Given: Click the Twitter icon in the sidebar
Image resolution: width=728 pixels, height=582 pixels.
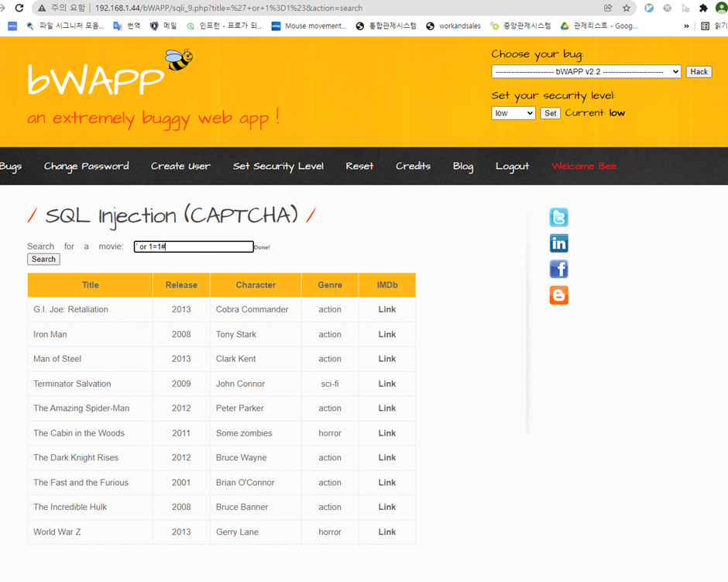Looking at the screenshot, I should tap(559, 218).
